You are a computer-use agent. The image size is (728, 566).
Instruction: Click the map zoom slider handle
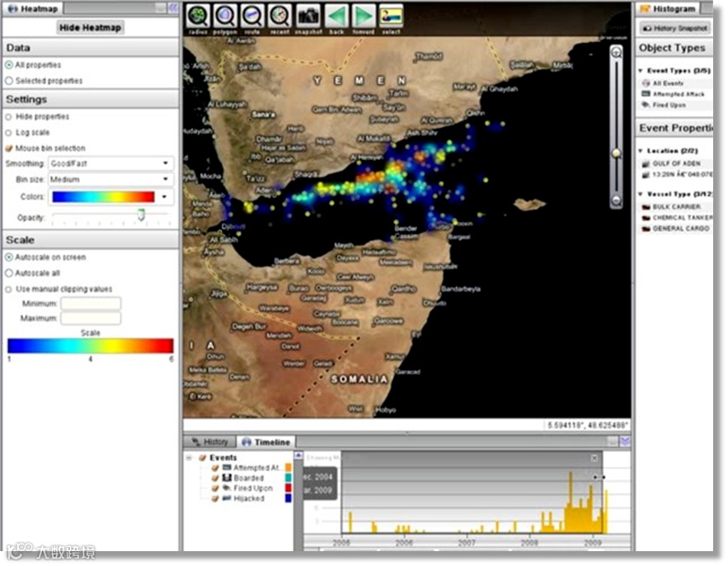click(x=617, y=153)
